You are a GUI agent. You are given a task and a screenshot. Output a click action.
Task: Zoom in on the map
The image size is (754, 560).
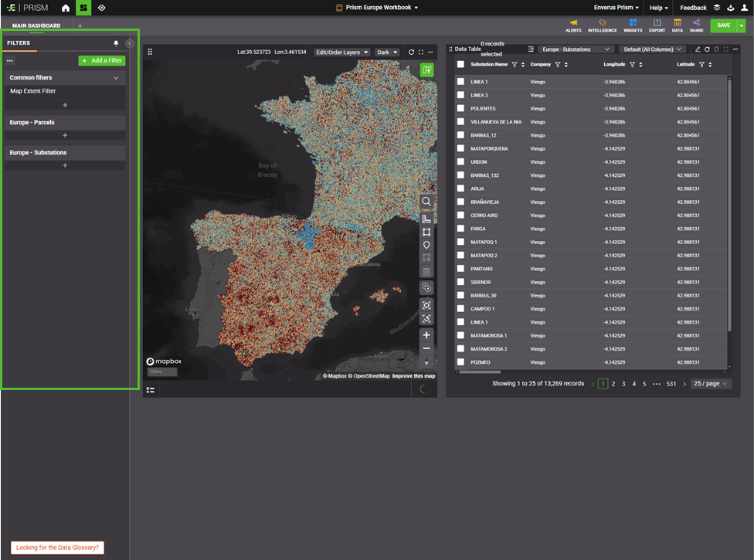[426, 335]
